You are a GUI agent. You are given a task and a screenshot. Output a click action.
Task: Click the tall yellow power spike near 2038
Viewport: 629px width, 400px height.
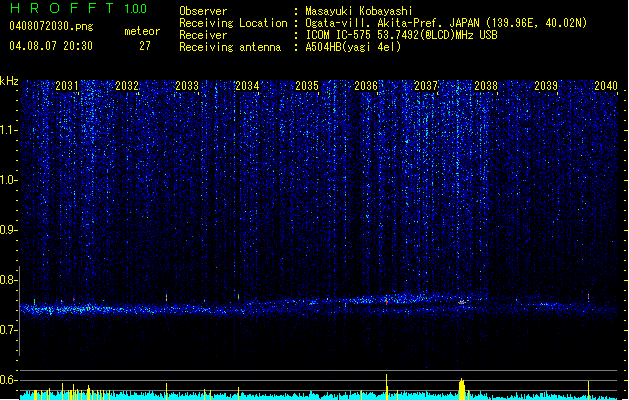[x=462, y=389]
